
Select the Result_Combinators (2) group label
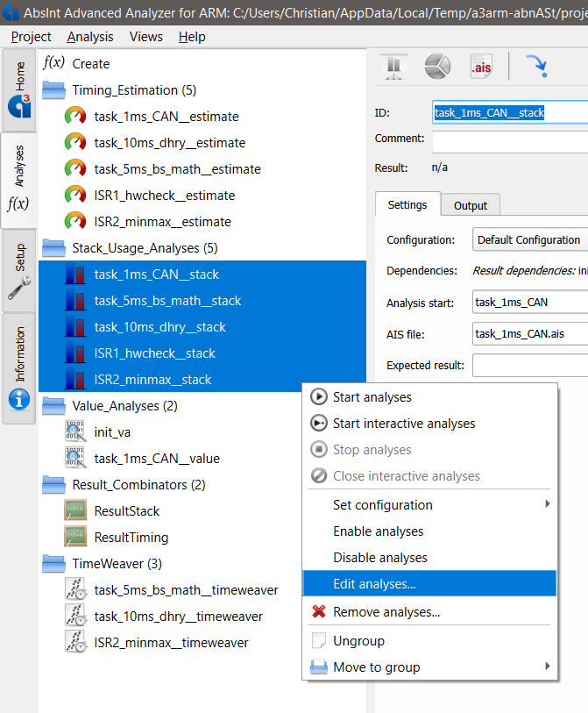click(x=138, y=485)
